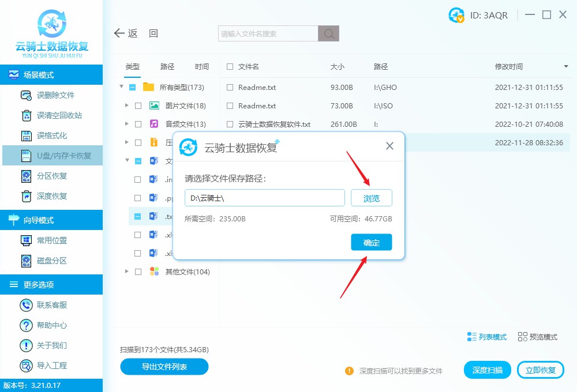Select the 误删除文件 recovery mode icon

point(25,95)
